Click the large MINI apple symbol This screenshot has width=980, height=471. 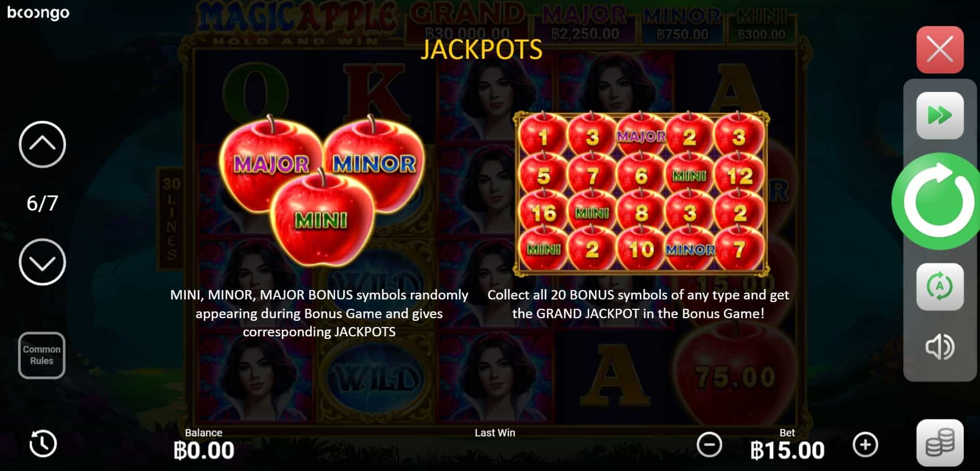322,218
